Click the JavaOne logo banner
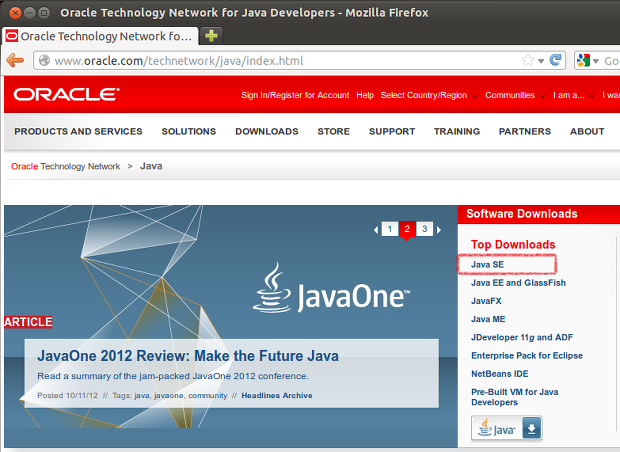620x452 pixels. (331, 289)
